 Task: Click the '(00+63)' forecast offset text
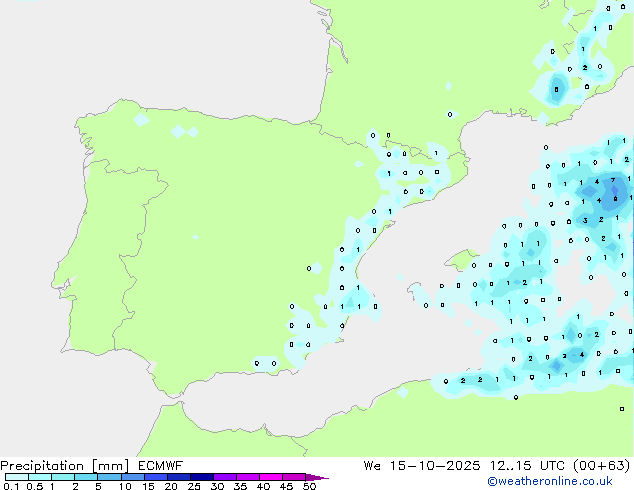[x=602, y=466]
